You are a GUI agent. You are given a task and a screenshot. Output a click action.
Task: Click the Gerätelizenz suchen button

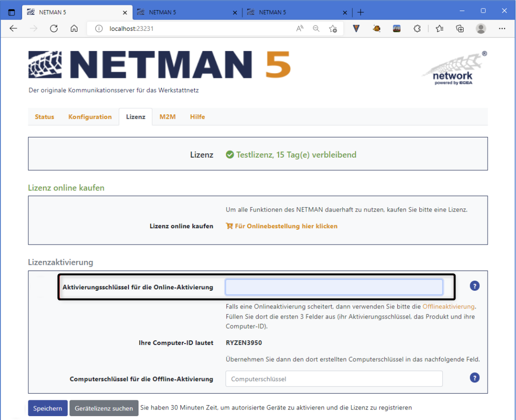pos(104,408)
